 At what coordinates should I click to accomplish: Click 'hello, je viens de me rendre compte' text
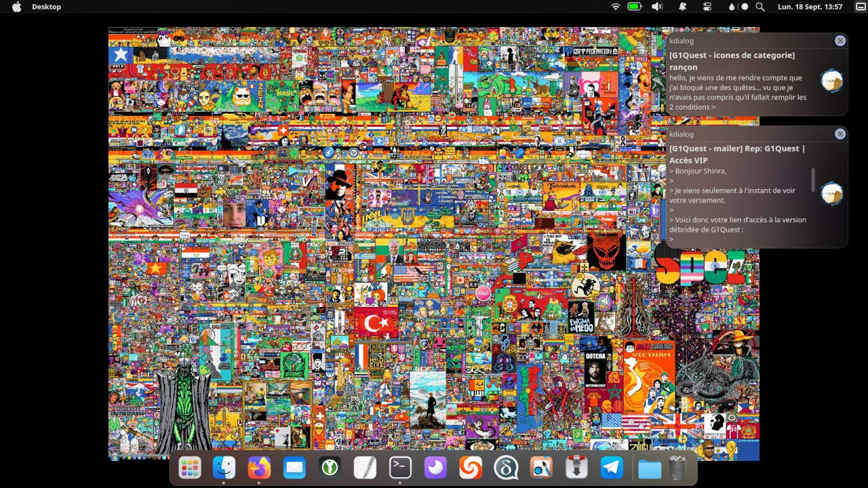pyautogui.click(x=735, y=78)
